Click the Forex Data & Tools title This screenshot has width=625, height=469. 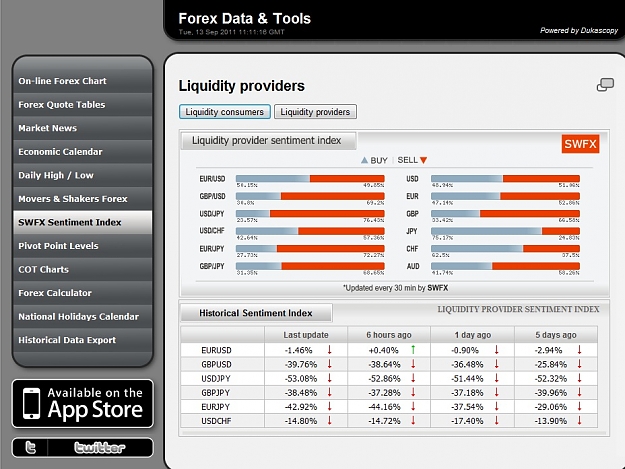coord(245,18)
